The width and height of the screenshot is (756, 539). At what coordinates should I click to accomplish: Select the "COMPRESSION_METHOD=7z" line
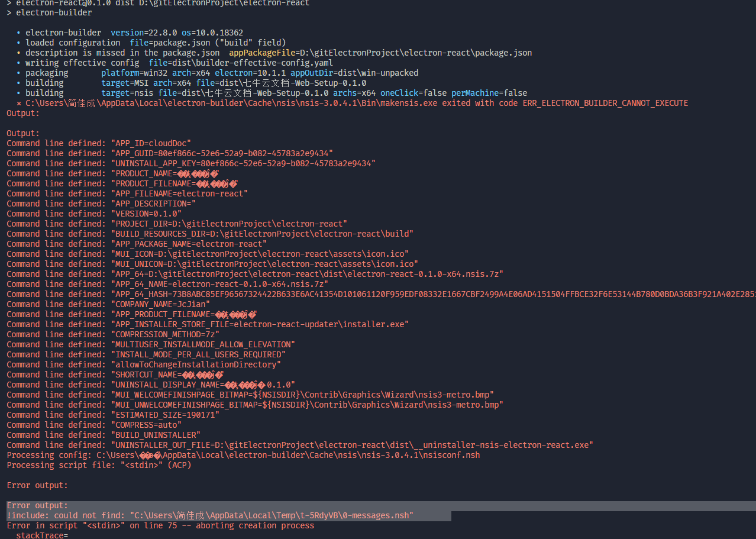point(113,334)
